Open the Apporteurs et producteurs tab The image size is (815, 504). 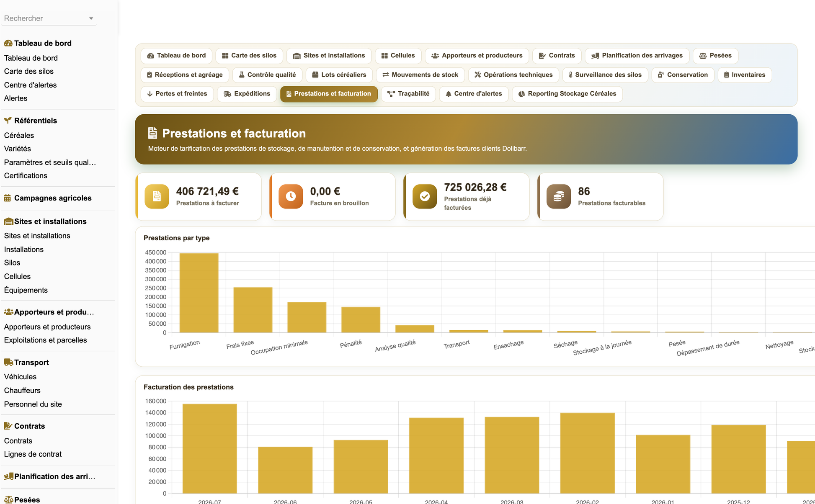(477, 56)
